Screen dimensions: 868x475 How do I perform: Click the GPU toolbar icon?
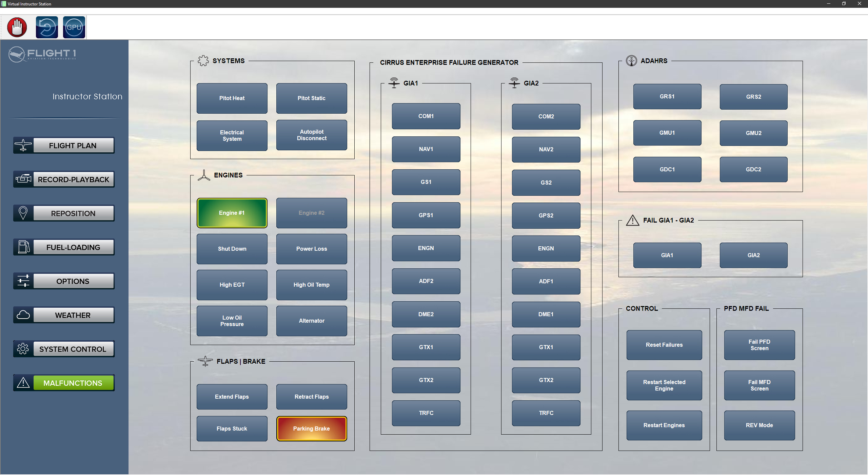[74, 27]
